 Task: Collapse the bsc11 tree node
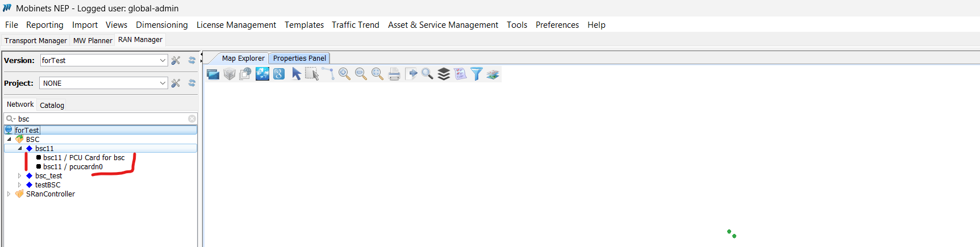[x=20, y=149]
